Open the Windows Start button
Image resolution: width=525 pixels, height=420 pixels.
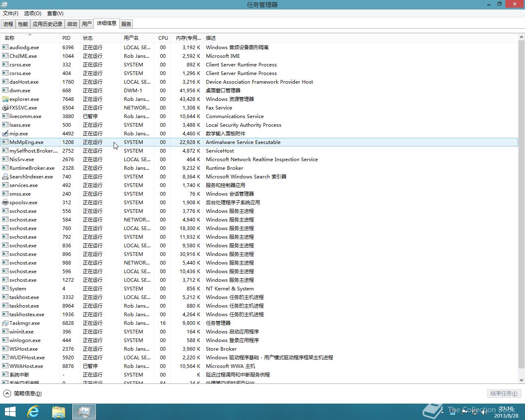10,412
